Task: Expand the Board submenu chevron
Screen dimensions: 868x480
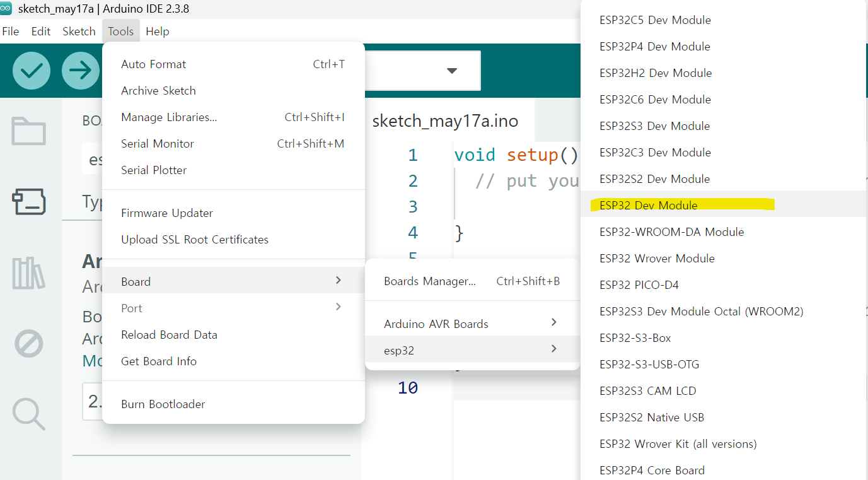Action: [339, 280]
